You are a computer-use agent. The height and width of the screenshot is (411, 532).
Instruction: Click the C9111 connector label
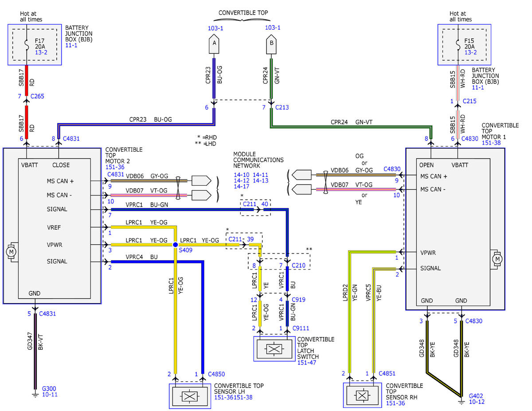(x=300, y=328)
